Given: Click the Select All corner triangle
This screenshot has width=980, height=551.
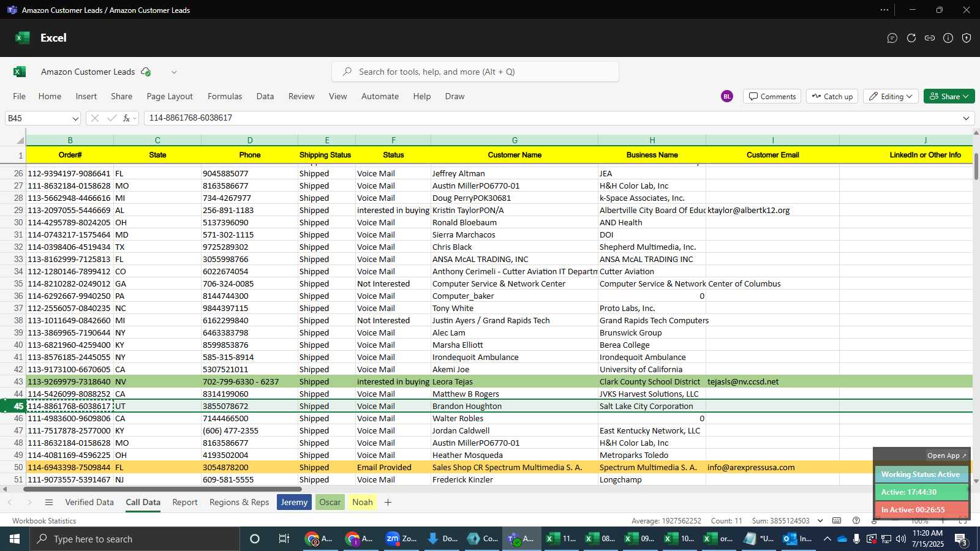Looking at the screenshot, I should coord(20,140).
